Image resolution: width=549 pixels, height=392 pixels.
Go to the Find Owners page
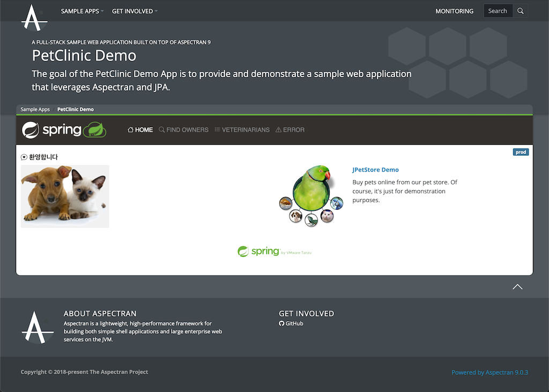pos(183,130)
